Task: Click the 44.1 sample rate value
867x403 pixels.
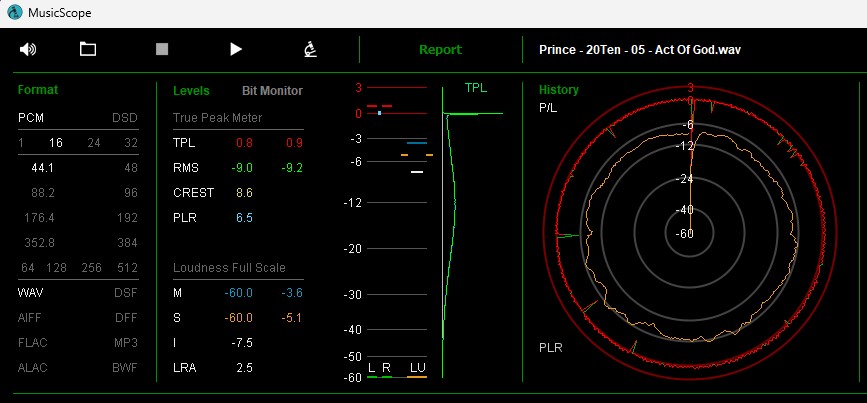Action: 43,168
